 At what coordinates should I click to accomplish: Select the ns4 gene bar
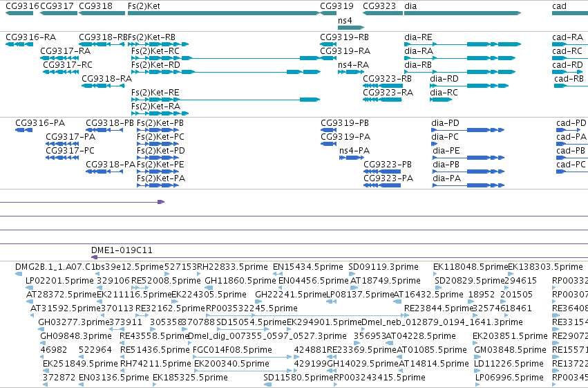pos(351,28)
